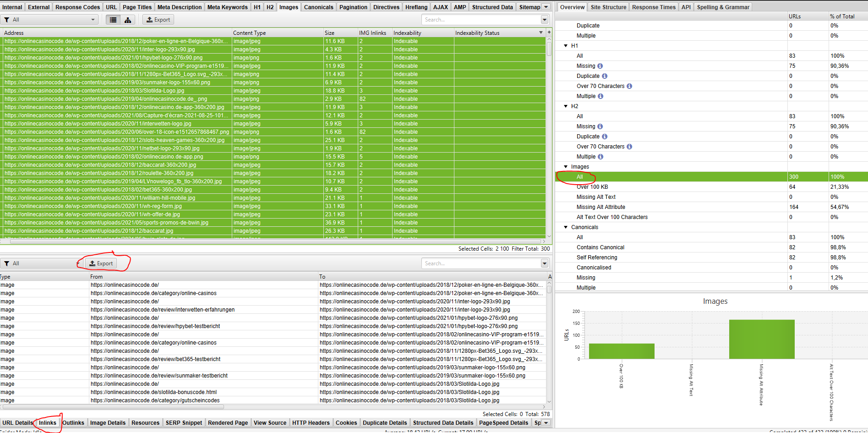Export the Inlinks data
The height and width of the screenshot is (433, 868).
[x=101, y=263]
